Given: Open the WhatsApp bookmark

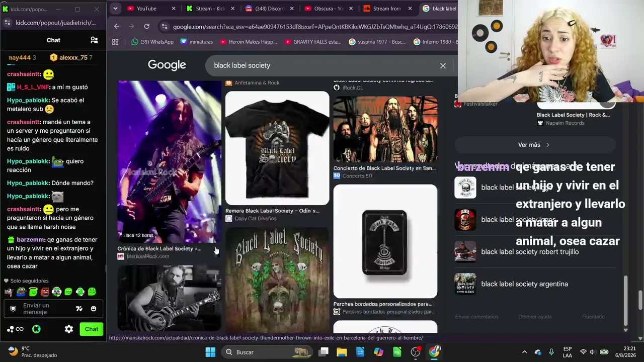Looking at the screenshot, I should (x=152, y=42).
